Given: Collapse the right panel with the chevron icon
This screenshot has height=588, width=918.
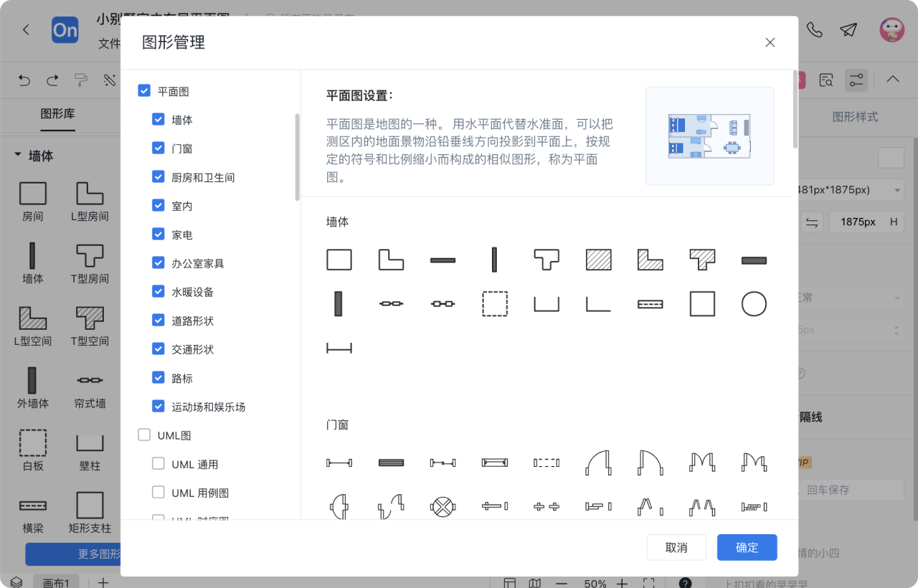Looking at the screenshot, I should click(892, 80).
